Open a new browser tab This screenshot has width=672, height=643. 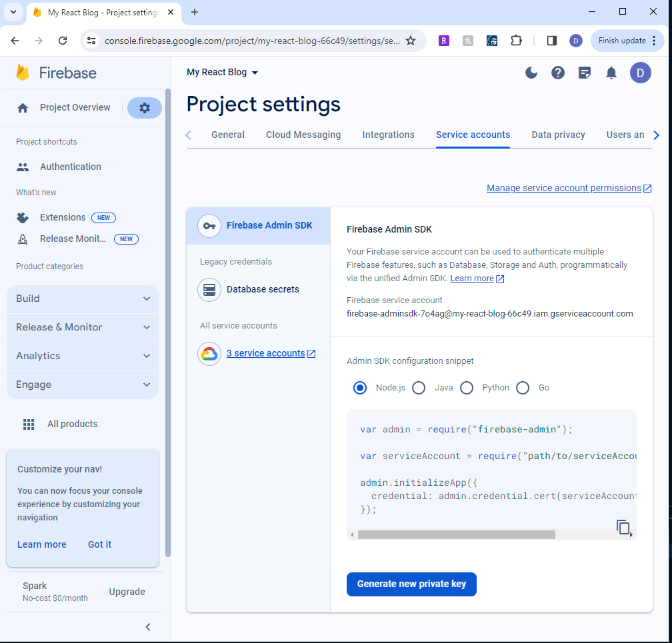point(195,12)
